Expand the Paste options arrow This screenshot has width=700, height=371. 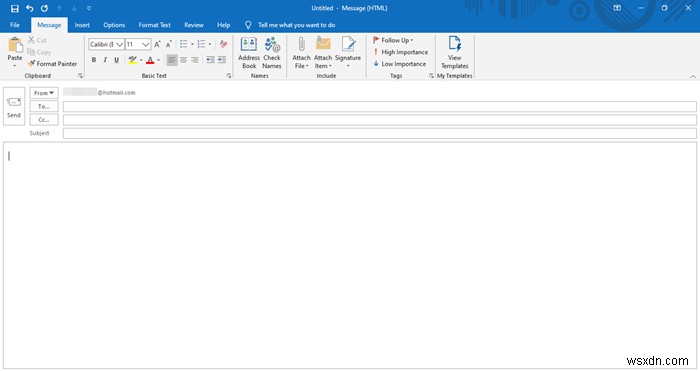point(15,66)
